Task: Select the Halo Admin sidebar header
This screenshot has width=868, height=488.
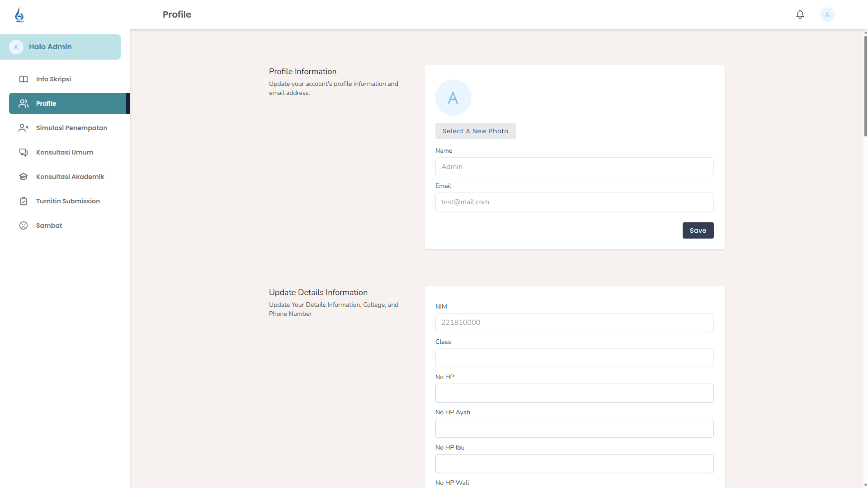Action: 60,47
